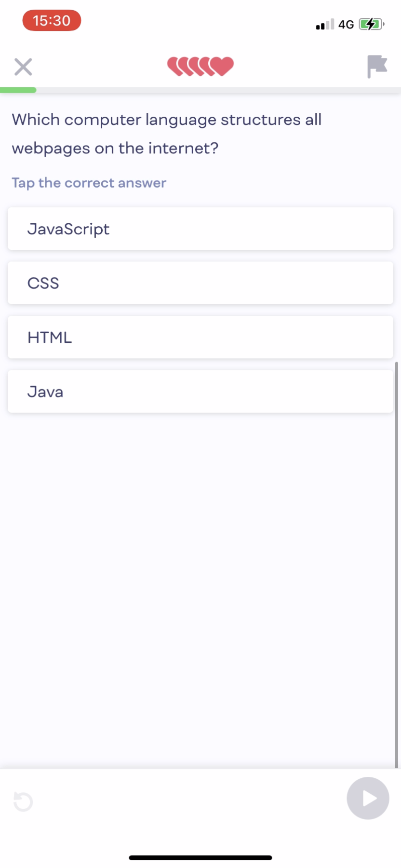Viewport: 401px width, 868px height.
Task: Select the JavaScript answer option
Action: pos(200,229)
